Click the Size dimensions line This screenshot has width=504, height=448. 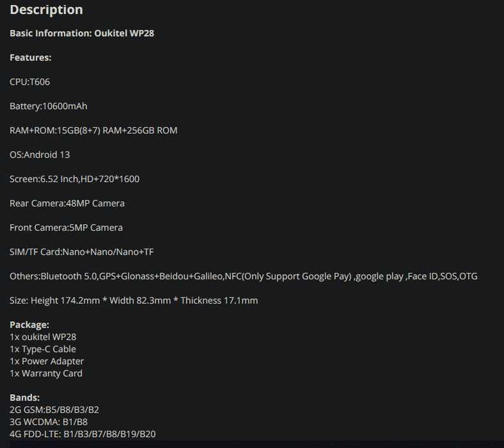click(x=133, y=301)
